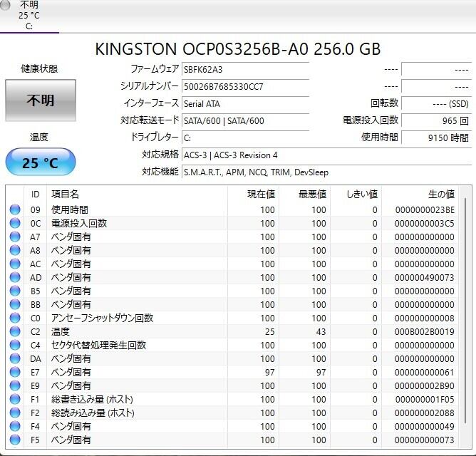Click the rotation rate field showing (SSD)
The width and height of the screenshot is (476, 456).
pos(437,104)
